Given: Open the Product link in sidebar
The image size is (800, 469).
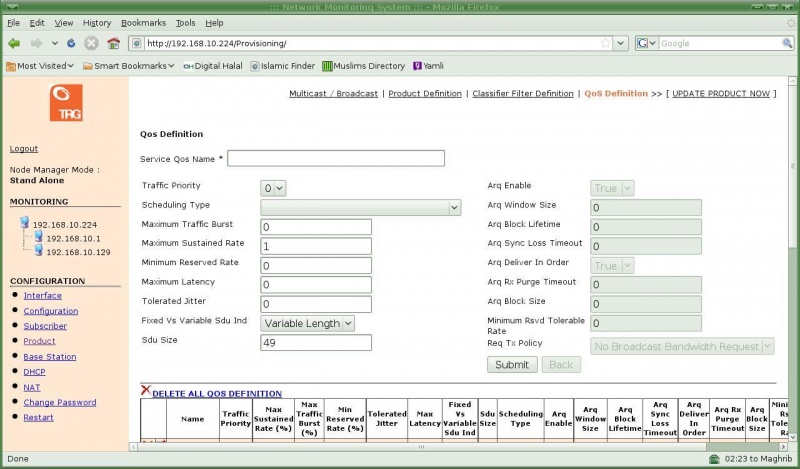Looking at the screenshot, I should 39,341.
